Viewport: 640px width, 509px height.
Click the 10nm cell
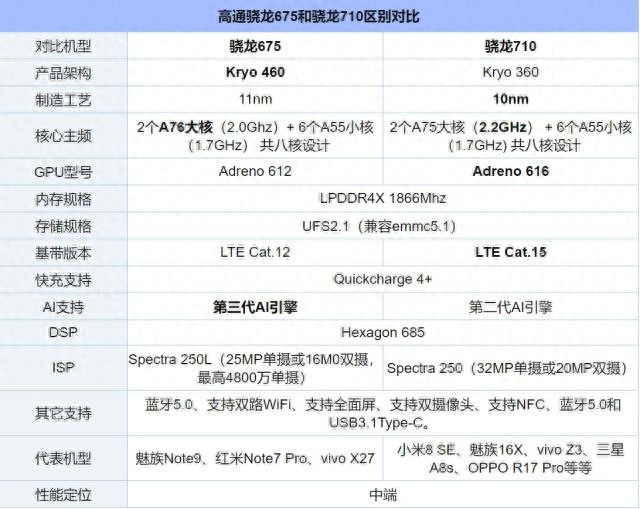pyautogui.click(x=511, y=99)
